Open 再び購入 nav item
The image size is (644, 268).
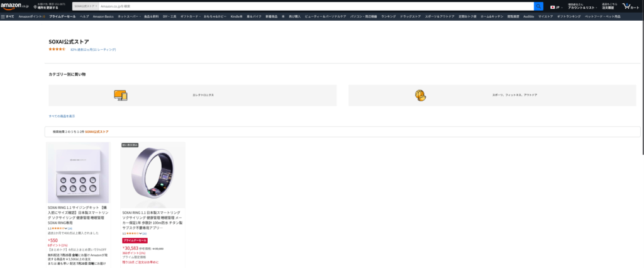click(x=295, y=16)
